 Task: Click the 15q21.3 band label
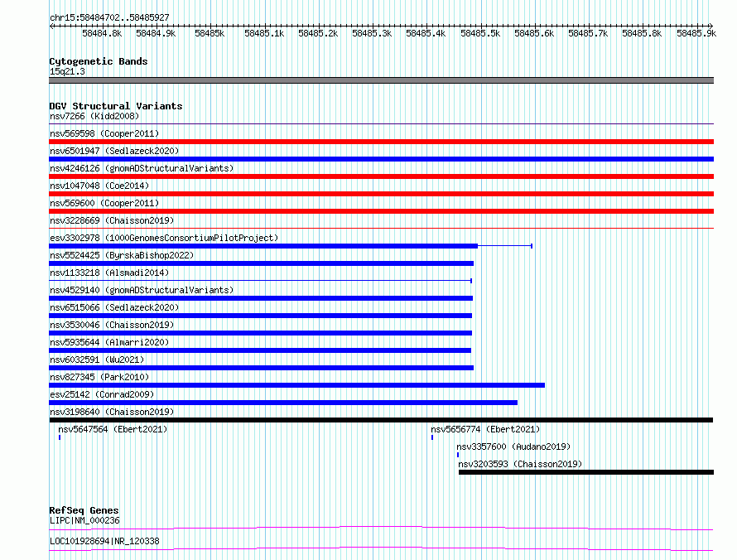point(67,71)
